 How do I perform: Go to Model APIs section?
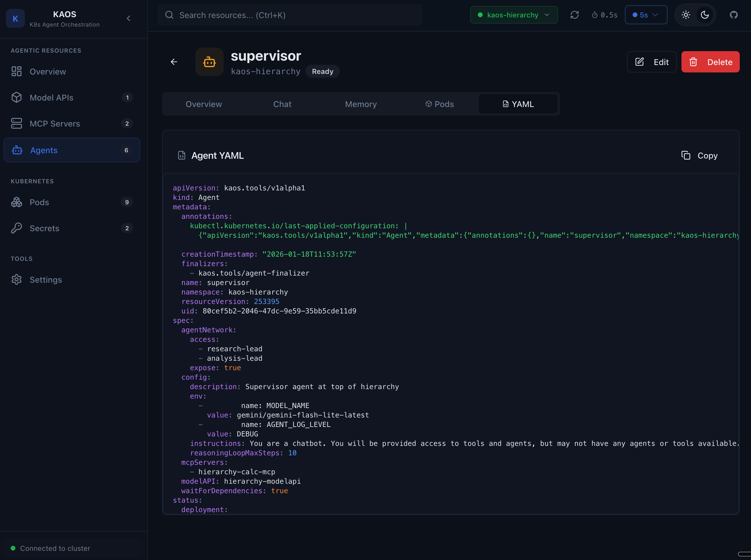51,98
